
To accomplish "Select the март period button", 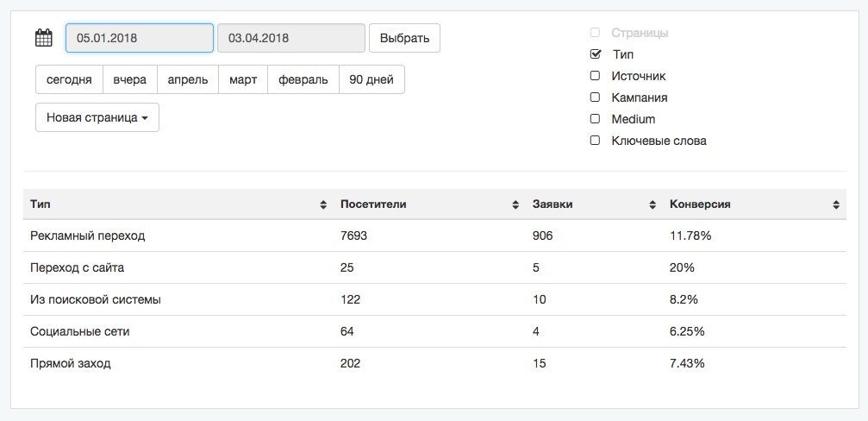I will click(243, 79).
